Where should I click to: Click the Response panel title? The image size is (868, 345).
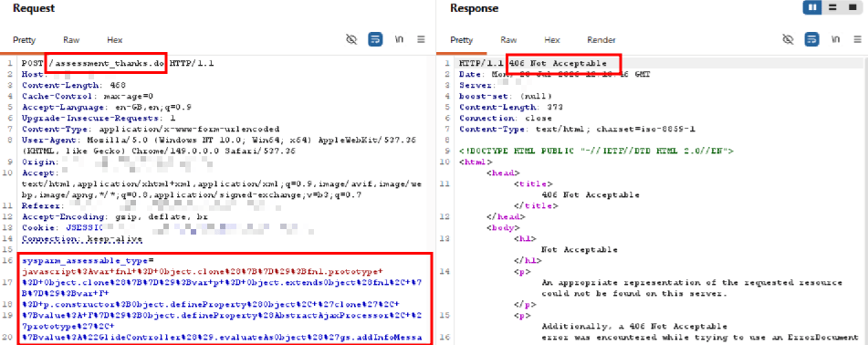coord(474,8)
